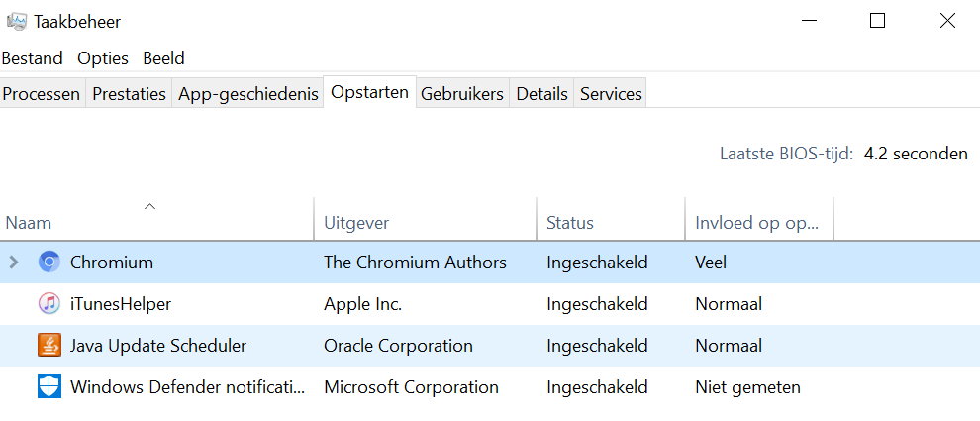
Task: Click Ingeschakeld status in Chromium row
Action: coord(597,263)
